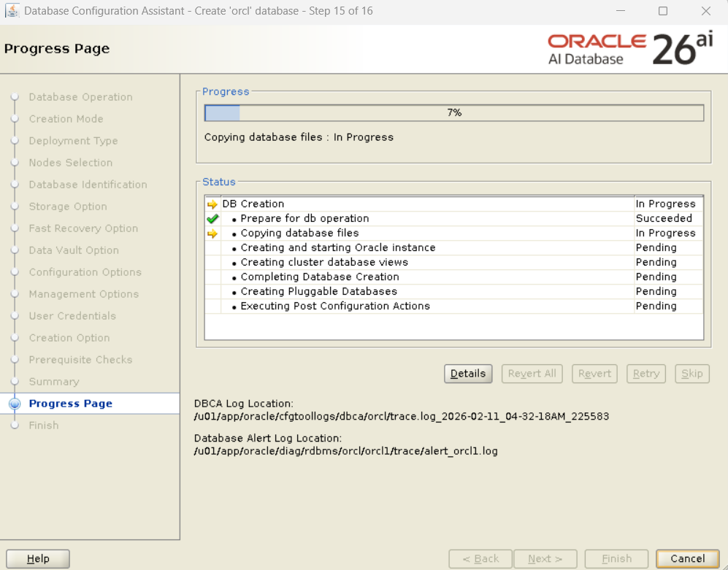Select the Executing Post Configuration Actions row
728x570 pixels.
(x=335, y=306)
